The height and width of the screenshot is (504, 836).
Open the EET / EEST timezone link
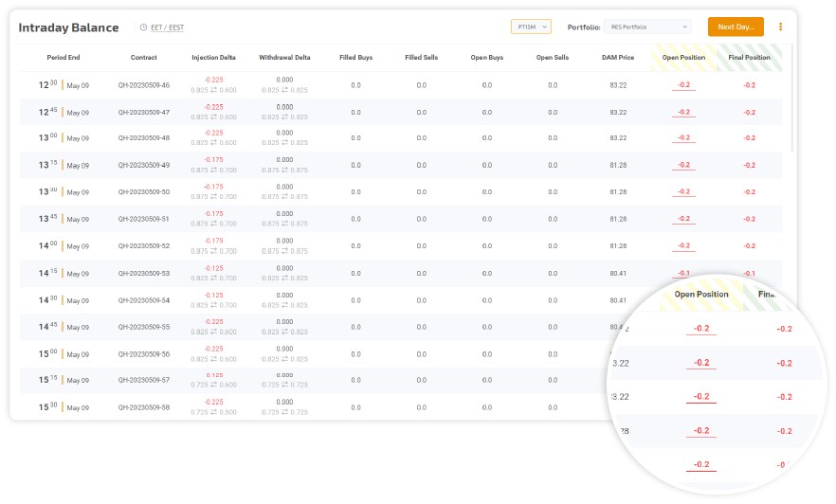[x=168, y=27]
